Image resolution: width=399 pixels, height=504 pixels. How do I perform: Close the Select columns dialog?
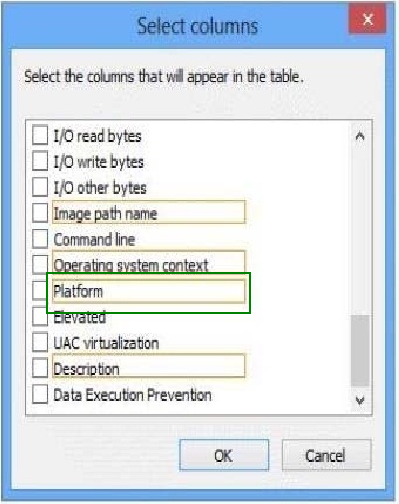367,19
